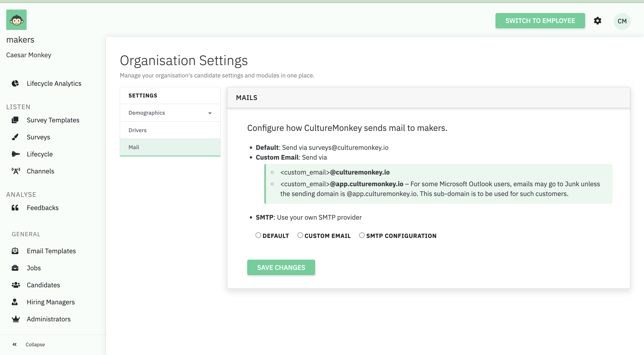The image size is (644, 355).
Task: Click the Lifecycle Analytics pie chart icon
Action: 15,83
